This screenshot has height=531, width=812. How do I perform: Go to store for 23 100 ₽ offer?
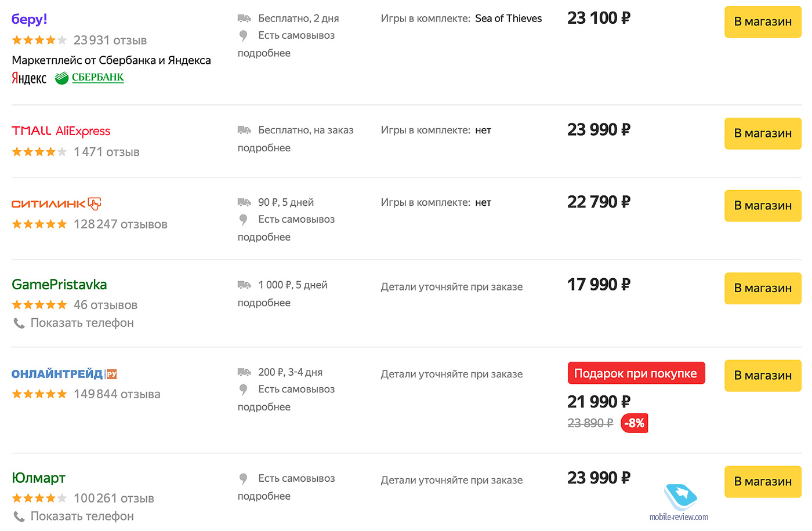[763, 21]
